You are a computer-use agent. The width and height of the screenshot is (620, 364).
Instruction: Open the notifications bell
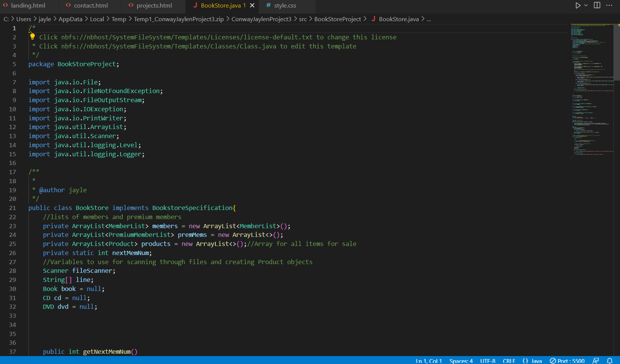(x=609, y=361)
